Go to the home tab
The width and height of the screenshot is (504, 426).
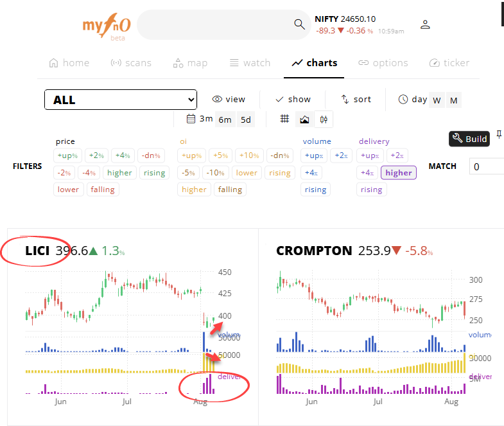(69, 63)
